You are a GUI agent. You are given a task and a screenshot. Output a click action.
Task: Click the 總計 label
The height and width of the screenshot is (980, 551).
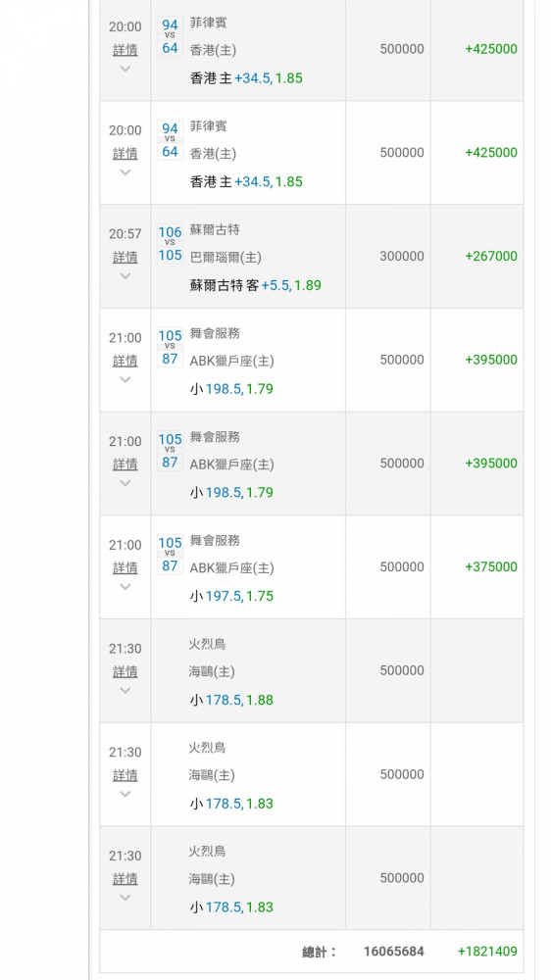point(319,952)
